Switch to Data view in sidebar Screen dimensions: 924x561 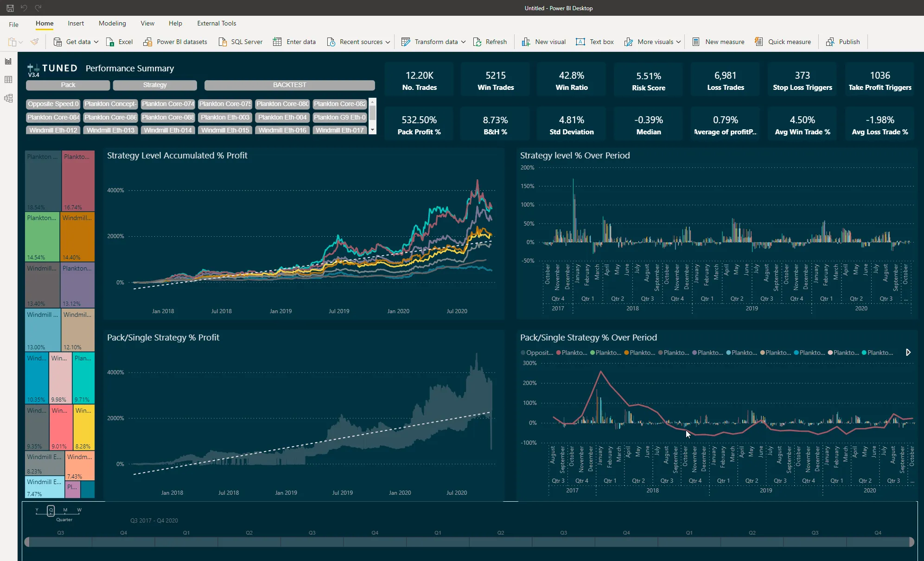coord(8,80)
